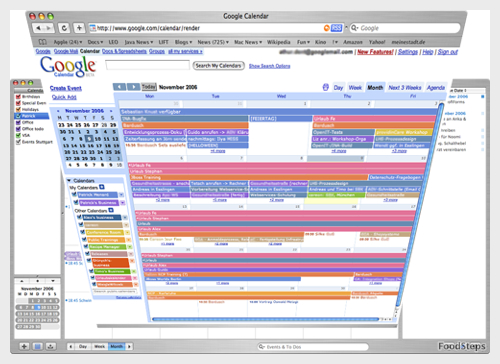Toggle the VSA calendar checkbox
Image resolution: width=500 pixels, height=364 pixels.
18,135
